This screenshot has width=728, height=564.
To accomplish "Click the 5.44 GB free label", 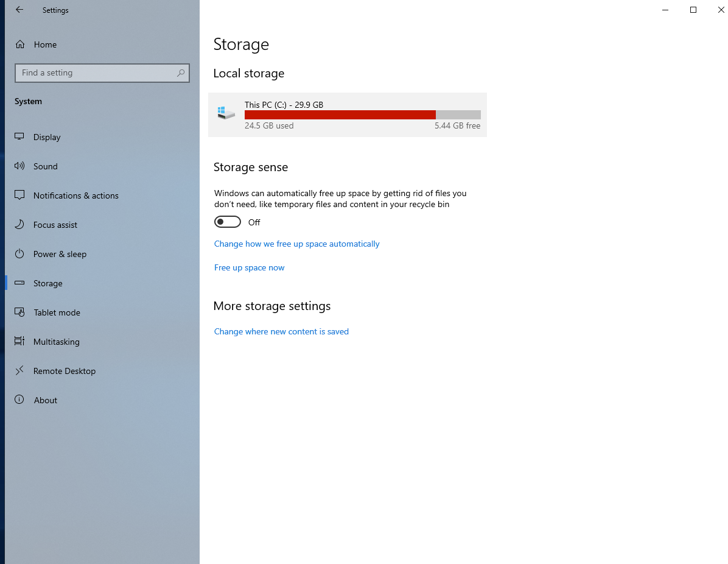I will (x=457, y=125).
